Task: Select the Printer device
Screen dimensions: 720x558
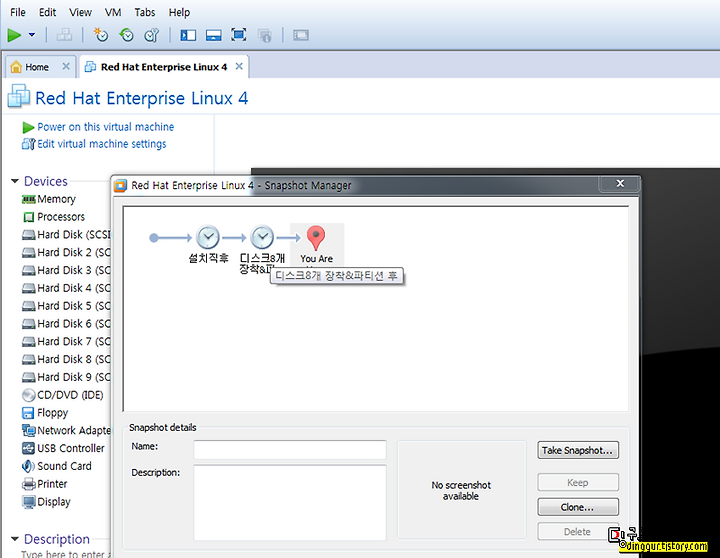Action: pyautogui.click(x=45, y=484)
